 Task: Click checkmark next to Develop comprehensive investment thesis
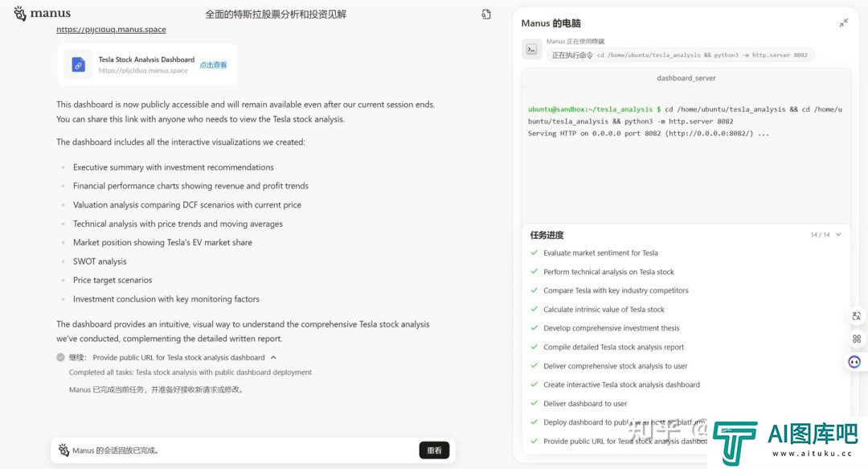coord(534,327)
